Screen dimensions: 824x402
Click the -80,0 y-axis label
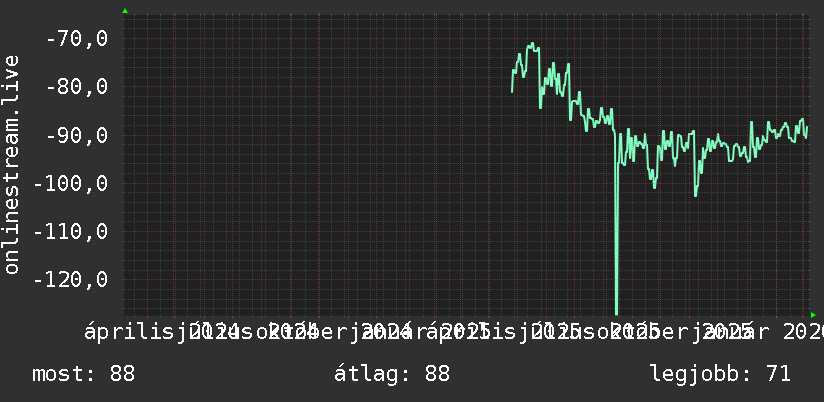[x=77, y=87]
